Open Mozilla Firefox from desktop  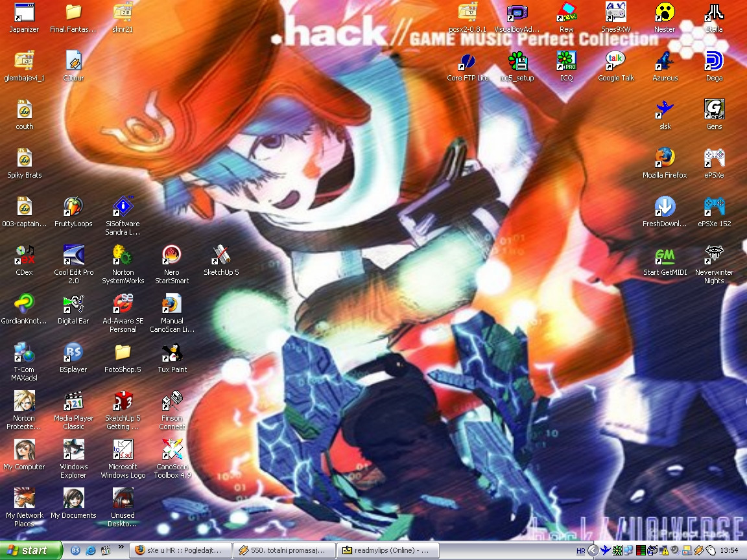pyautogui.click(x=665, y=163)
